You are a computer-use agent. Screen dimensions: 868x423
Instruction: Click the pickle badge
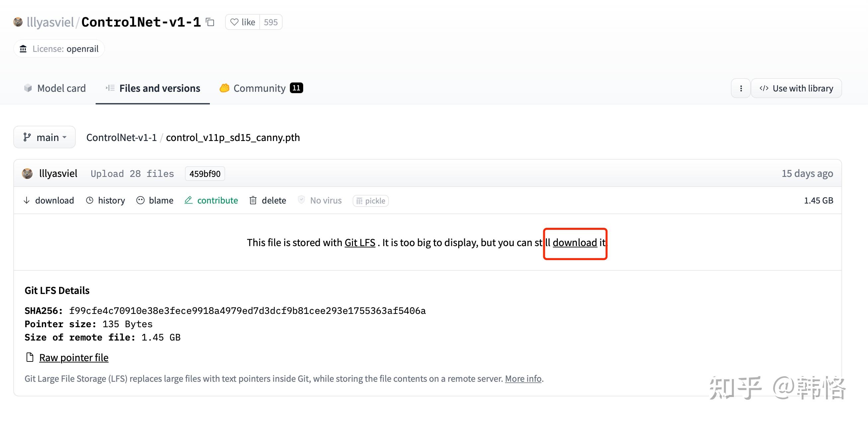click(371, 201)
